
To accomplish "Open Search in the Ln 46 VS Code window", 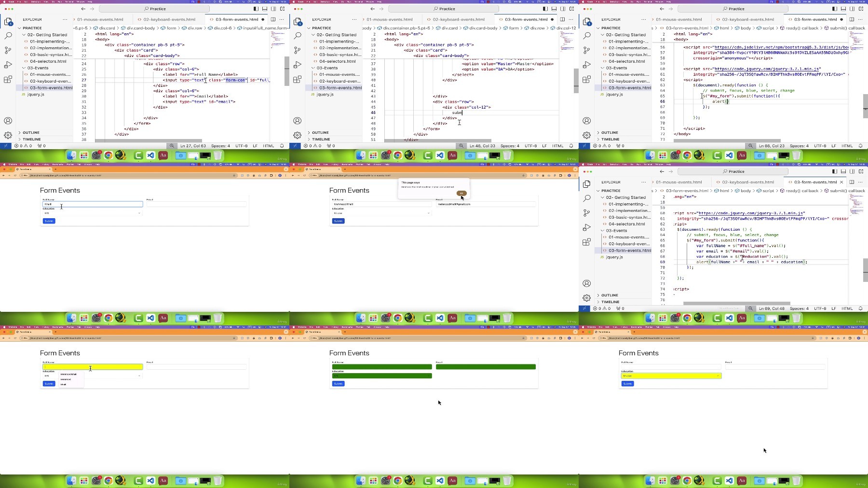I will [x=298, y=36].
